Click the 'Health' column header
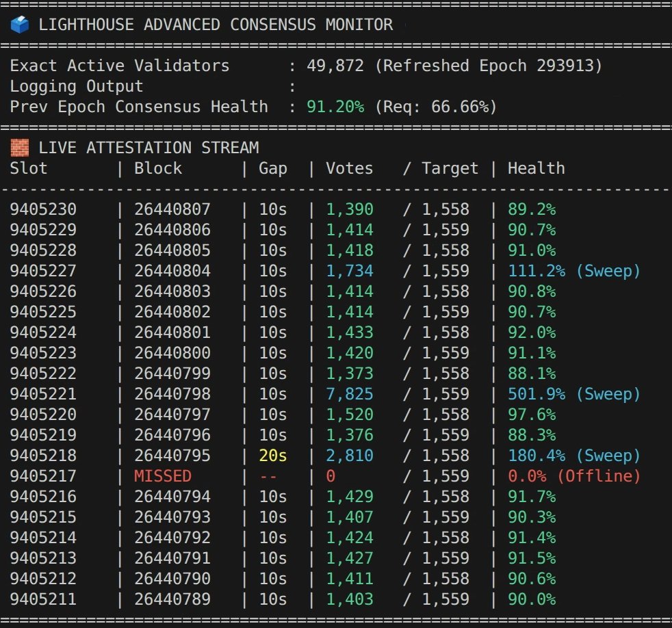Viewport: 672px width, 628px height. [x=536, y=168]
